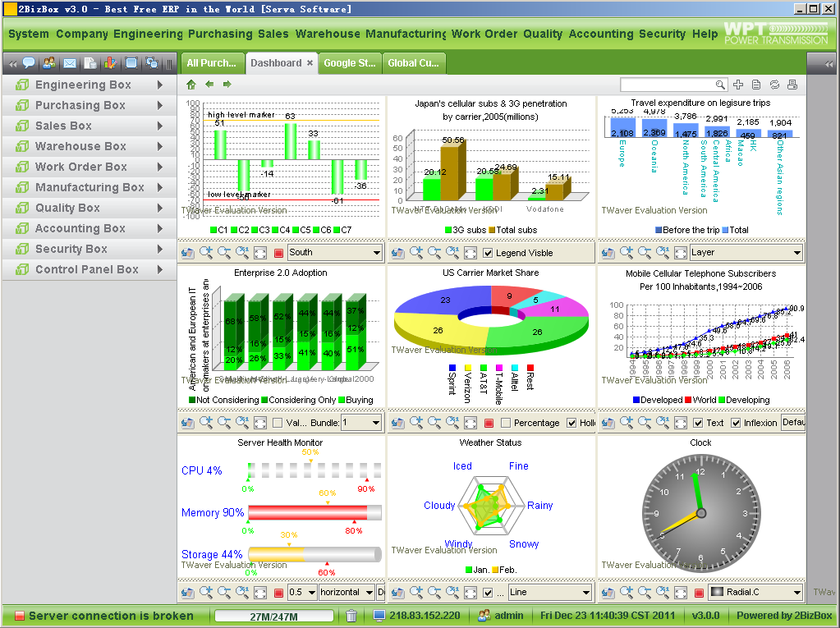The width and height of the screenshot is (840, 628).
Task: Enable the Percentage checkbox
Action: 506,423
